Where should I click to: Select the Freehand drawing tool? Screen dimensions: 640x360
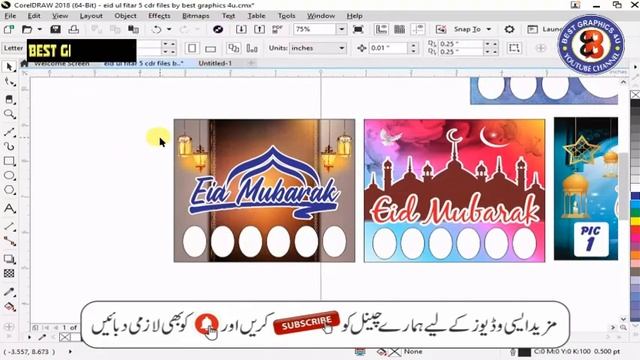[x=9, y=131]
